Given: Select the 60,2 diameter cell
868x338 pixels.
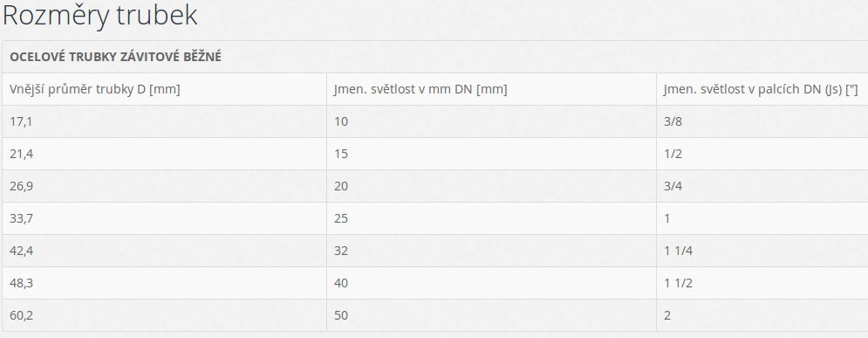Looking at the screenshot, I should pyautogui.click(x=164, y=315).
